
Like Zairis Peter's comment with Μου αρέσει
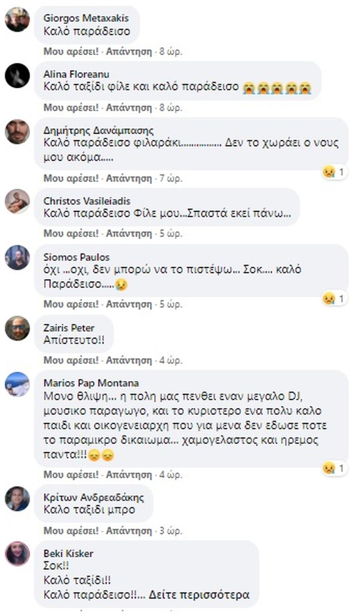pyautogui.click(x=71, y=360)
